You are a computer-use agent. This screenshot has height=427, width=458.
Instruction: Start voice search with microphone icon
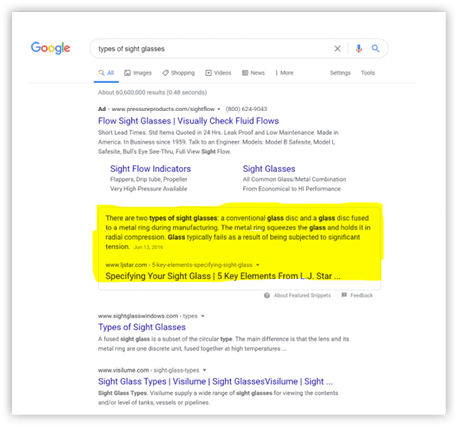[x=359, y=49]
